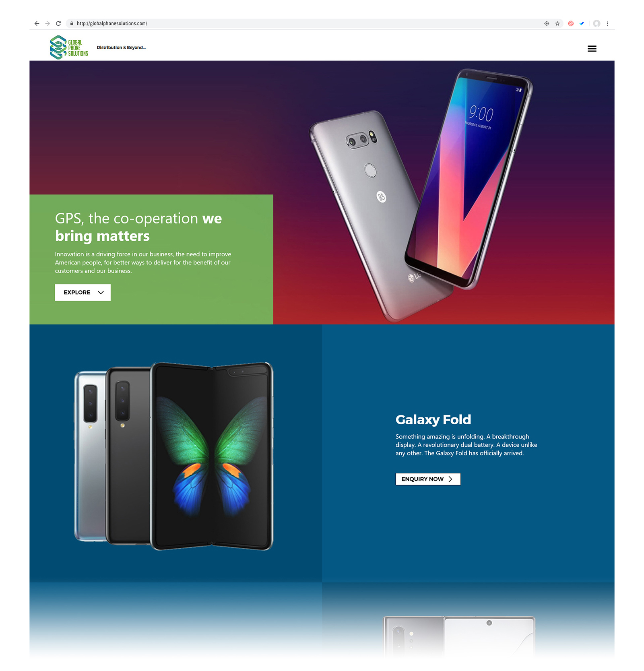This screenshot has width=644, height=671.
Task: Click the browser forward arrow
Action: coord(47,23)
